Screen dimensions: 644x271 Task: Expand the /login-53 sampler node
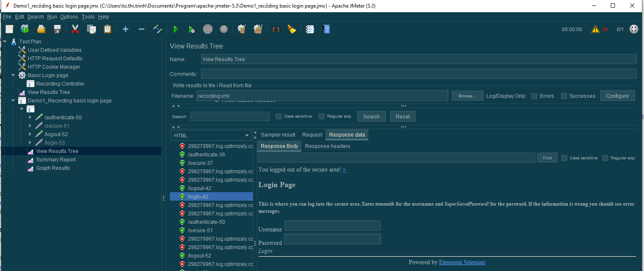[x=30, y=143]
